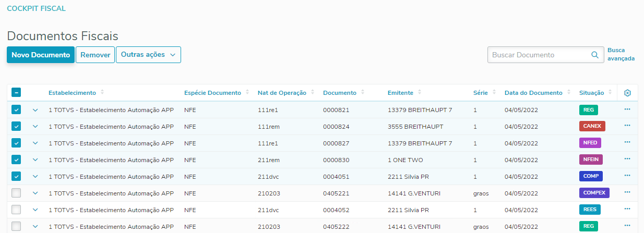Click Novo Documento button

point(41,55)
